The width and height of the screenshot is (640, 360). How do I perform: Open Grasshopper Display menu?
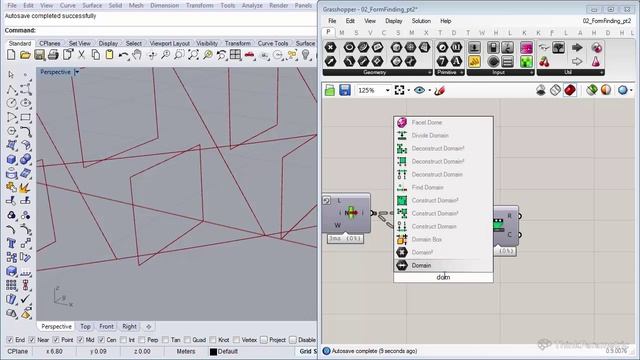pos(393,21)
